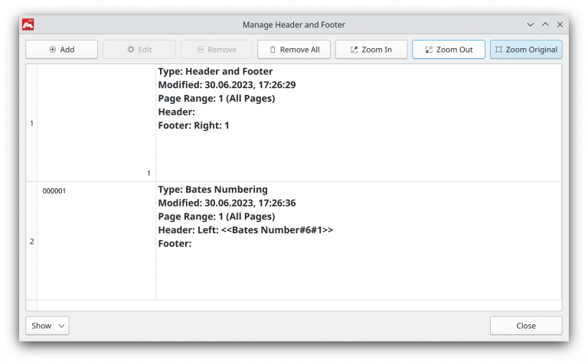588x364 pixels.
Task: Open the Show dropdown
Action: pos(47,326)
